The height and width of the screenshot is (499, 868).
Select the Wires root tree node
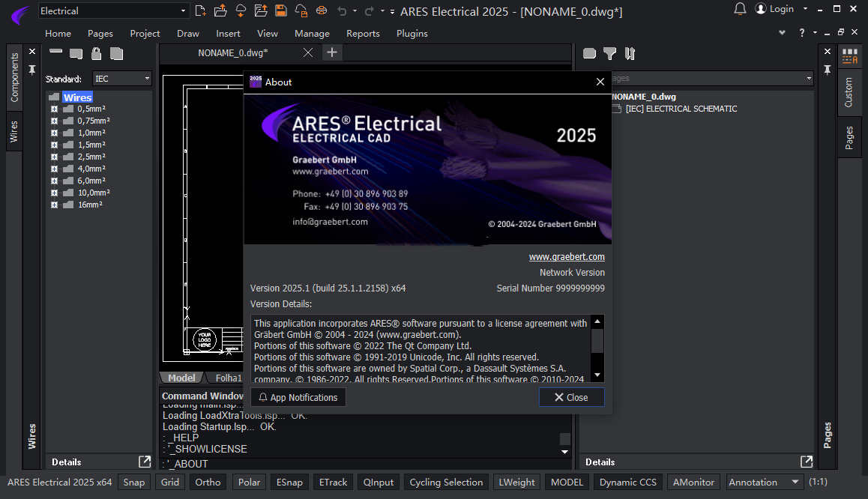(x=77, y=97)
